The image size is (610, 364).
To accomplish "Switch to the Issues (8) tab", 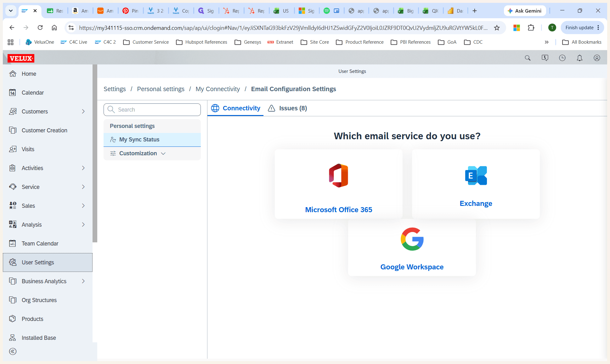I will coord(287,108).
